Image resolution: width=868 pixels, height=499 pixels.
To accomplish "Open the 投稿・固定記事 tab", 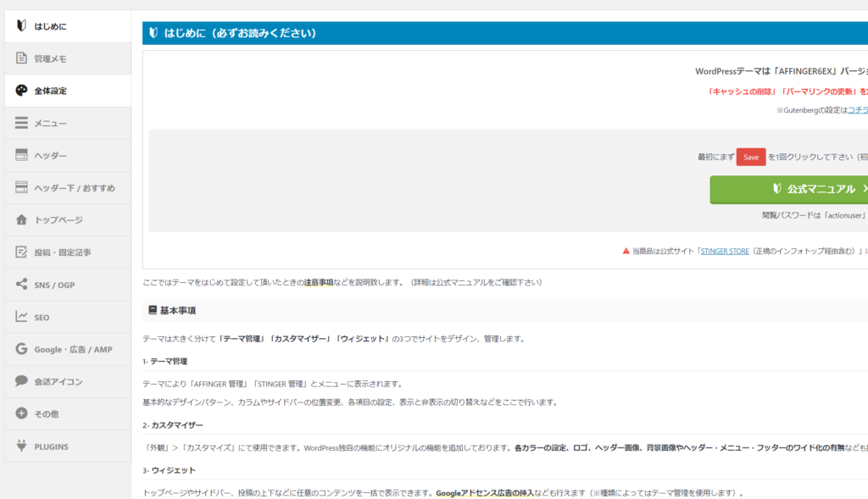I will [x=68, y=252].
